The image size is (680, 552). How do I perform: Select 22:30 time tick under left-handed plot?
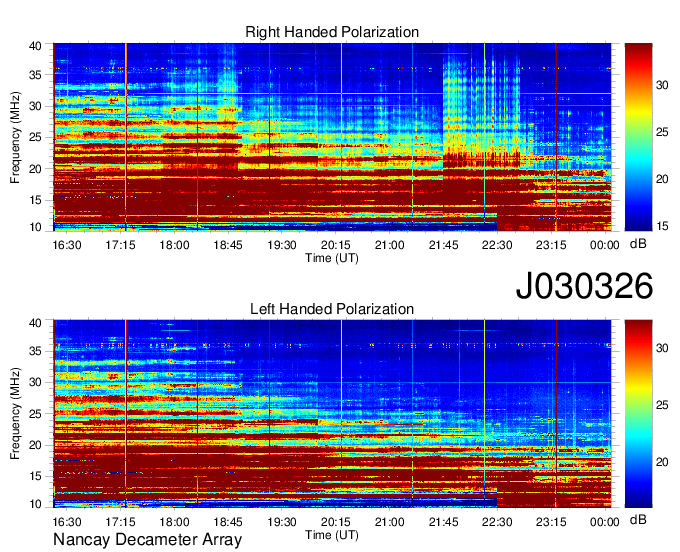(497, 522)
